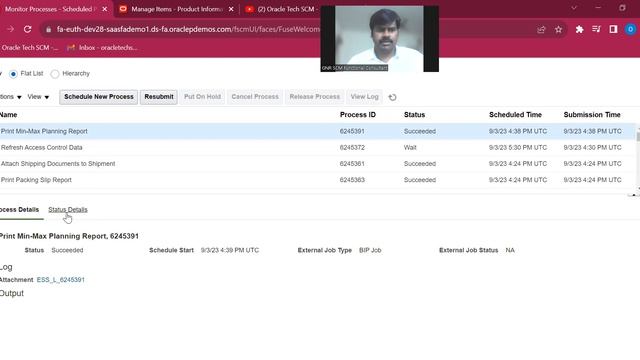Click the Put On Hold button

click(x=202, y=97)
